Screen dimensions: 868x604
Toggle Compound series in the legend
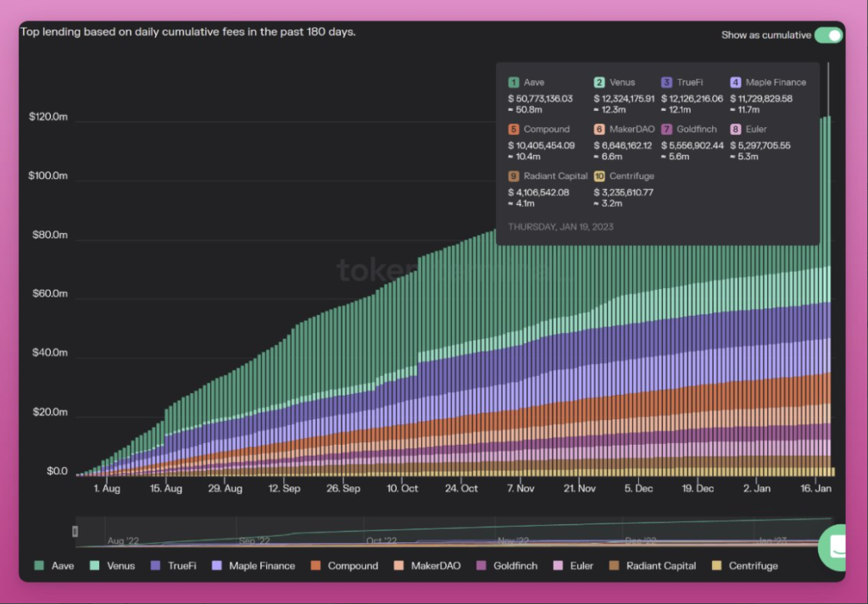pyautogui.click(x=344, y=566)
